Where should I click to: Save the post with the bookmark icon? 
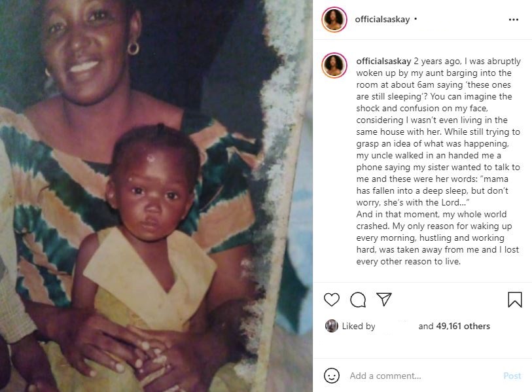pos(515,300)
